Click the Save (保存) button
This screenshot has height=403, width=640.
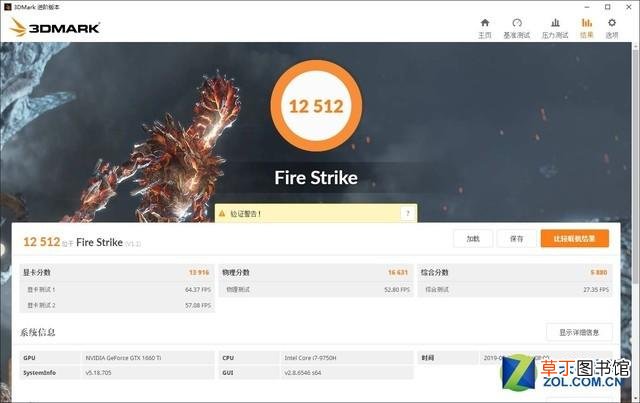(516, 238)
